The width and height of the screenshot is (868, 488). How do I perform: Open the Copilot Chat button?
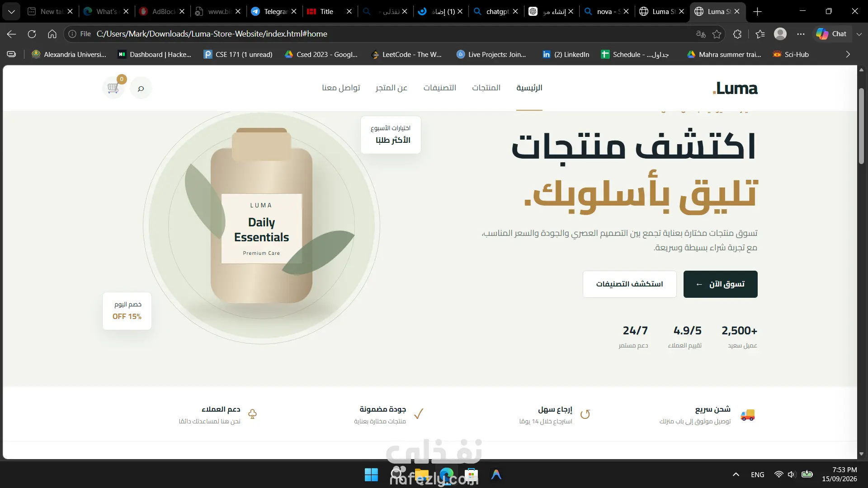point(831,34)
